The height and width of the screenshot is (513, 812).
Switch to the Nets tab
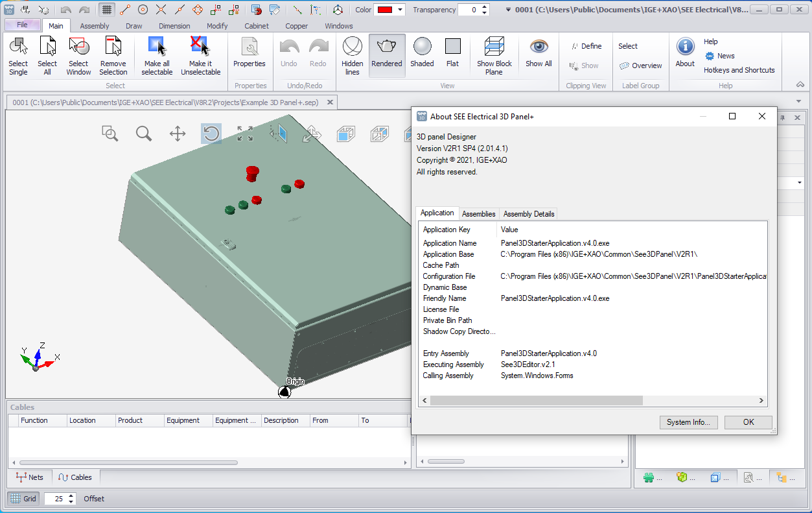click(x=30, y=477)
